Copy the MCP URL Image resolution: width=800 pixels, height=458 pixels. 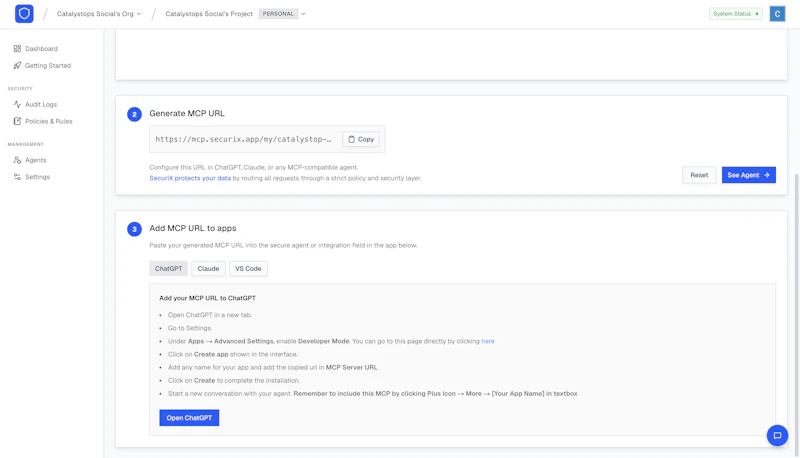point(361,139)
